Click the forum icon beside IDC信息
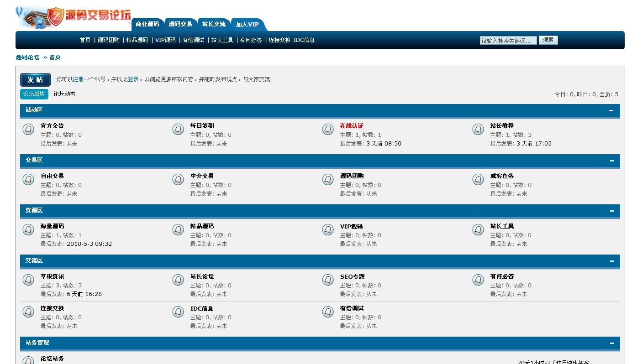The width and height of the screenshot is (632, 364). 178,312
